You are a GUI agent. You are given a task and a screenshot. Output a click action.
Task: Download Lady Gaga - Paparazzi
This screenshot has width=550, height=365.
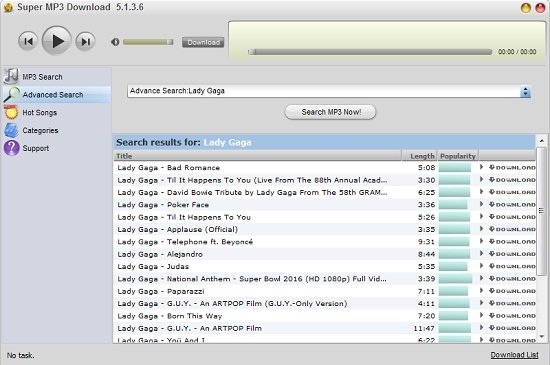point(512,291)
